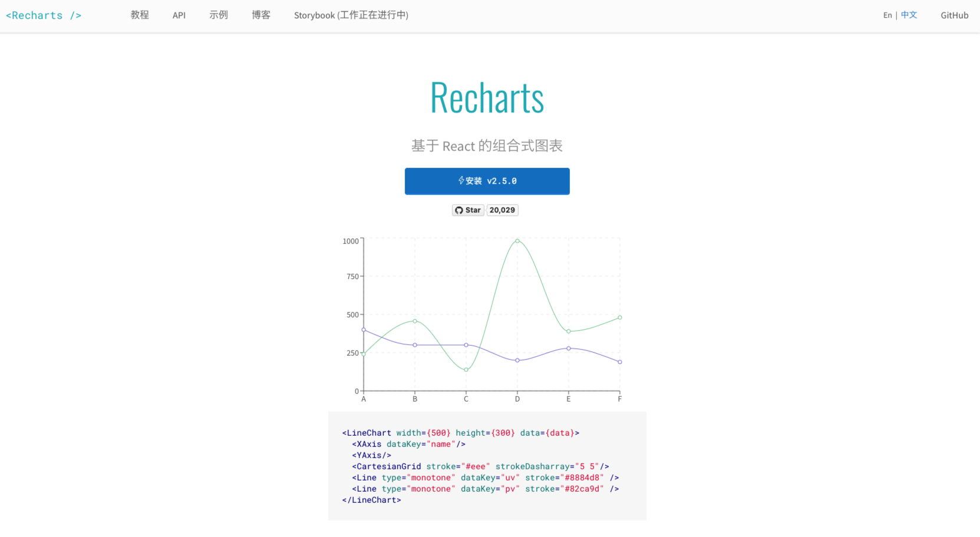Open the 示例 nav item

pos(219,15)
